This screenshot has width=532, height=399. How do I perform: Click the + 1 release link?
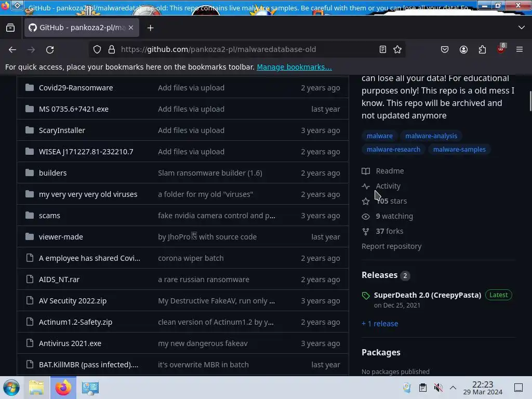tap(380, 324)
